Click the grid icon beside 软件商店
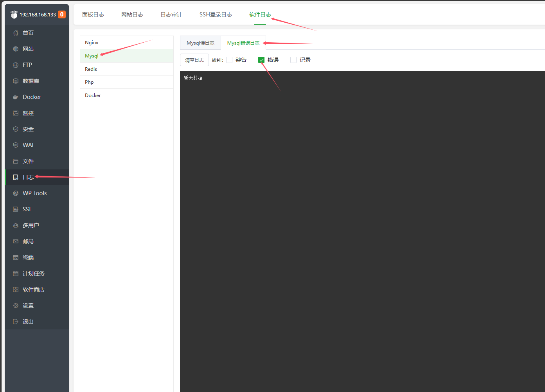This screenshot has height=392, width=545. click(x=16, y=290)
